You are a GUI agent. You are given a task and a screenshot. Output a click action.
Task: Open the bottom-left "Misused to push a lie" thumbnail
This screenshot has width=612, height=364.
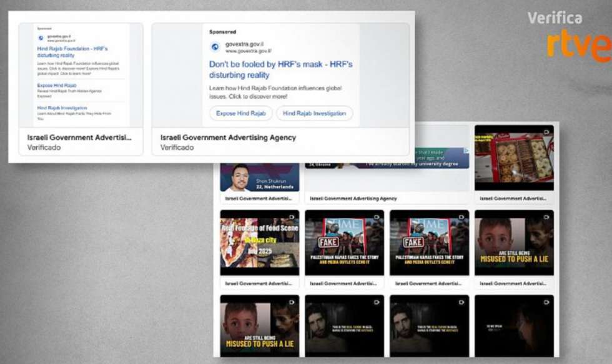click(x=259, y=326)
